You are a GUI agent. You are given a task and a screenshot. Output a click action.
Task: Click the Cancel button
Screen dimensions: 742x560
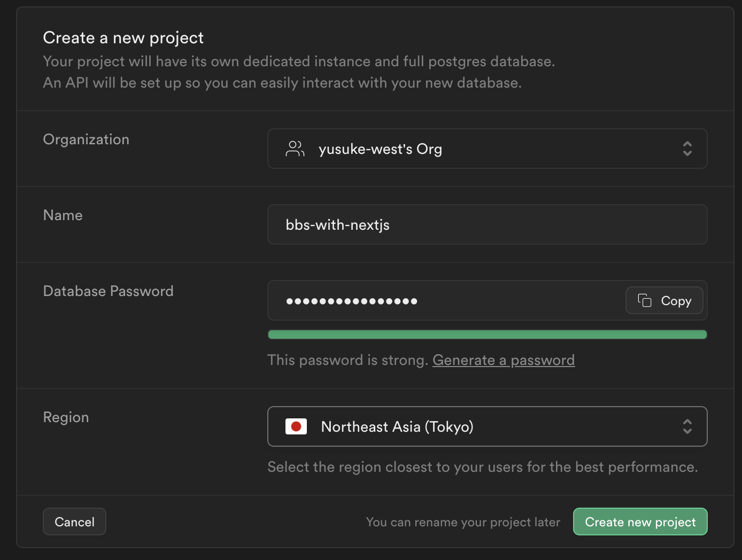click(x=74, y=522)
